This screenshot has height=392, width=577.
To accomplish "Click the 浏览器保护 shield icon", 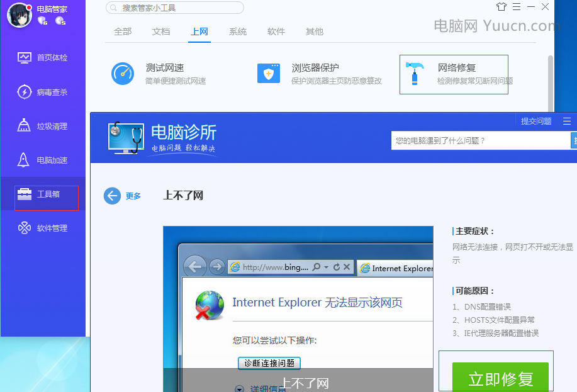I will pyautogui.click(x=269, y=73).
